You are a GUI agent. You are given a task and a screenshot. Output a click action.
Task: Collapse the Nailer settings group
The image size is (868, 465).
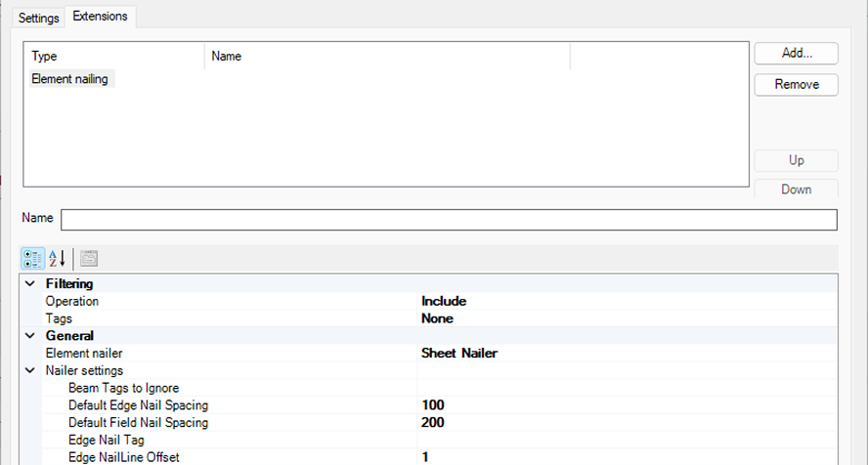point(30,370)
